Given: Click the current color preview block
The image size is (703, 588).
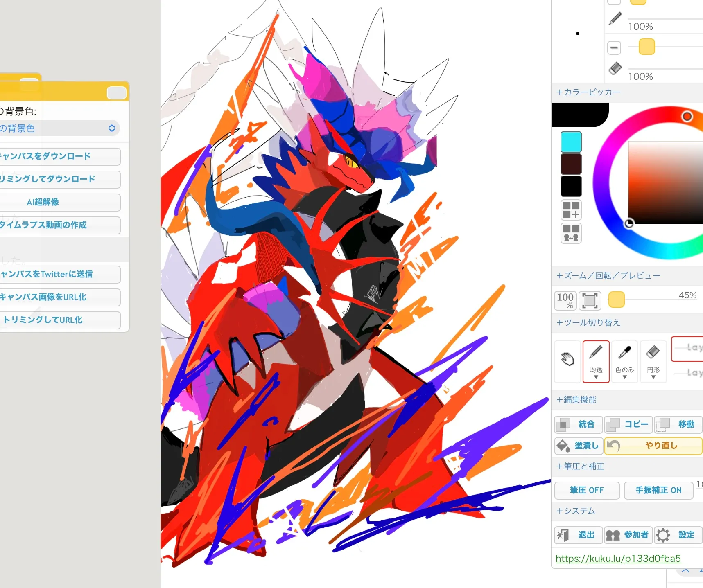Looking at the screenshot, I should (580, 115).
